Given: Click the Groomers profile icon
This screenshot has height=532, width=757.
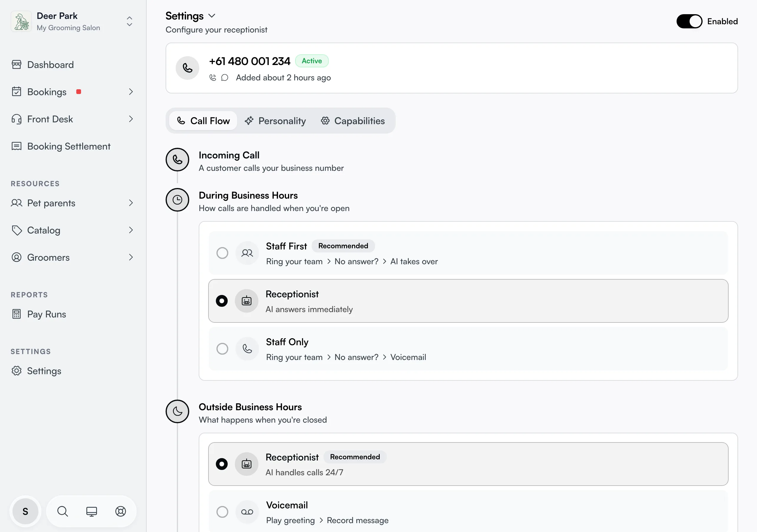Looking at the screenshot, I should click(x=17, y=257).
